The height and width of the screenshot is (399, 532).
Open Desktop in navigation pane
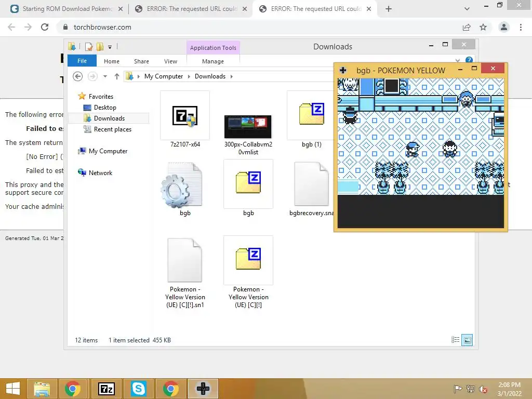(105, 108)
